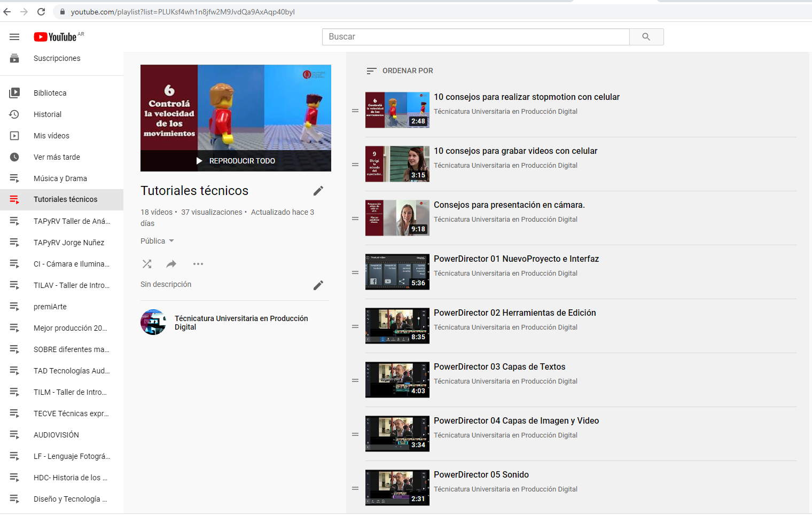Open Historial in the sidebar
Image resolution: width=812 pixels, height=515 pixels.
click(x=48, y=114)
